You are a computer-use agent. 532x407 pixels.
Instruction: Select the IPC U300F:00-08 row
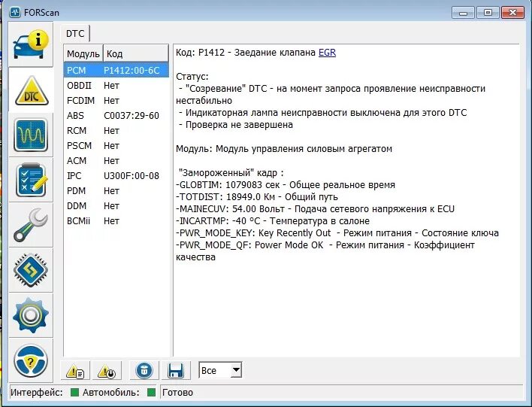tap(116, 175)
